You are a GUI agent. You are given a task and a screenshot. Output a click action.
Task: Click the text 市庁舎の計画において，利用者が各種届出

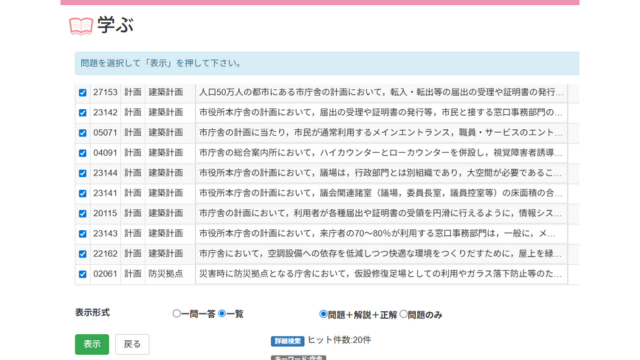381,213
